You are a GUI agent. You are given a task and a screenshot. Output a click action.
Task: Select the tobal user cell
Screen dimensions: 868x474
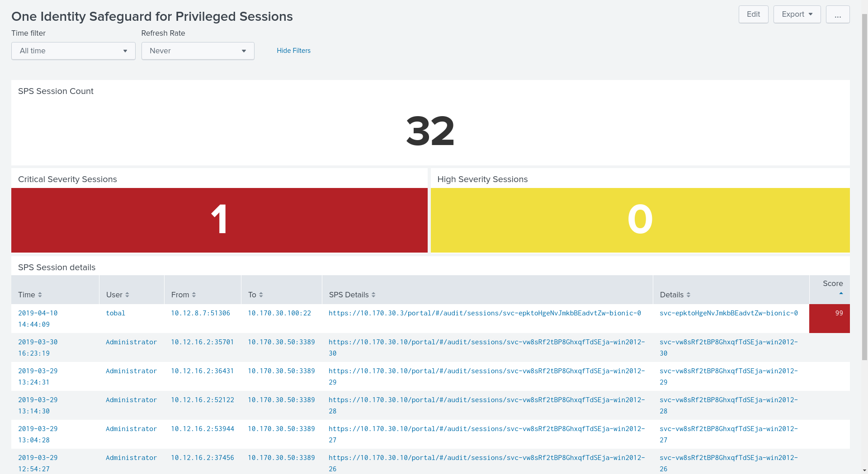pyautogui.click(x=115, y=313)
